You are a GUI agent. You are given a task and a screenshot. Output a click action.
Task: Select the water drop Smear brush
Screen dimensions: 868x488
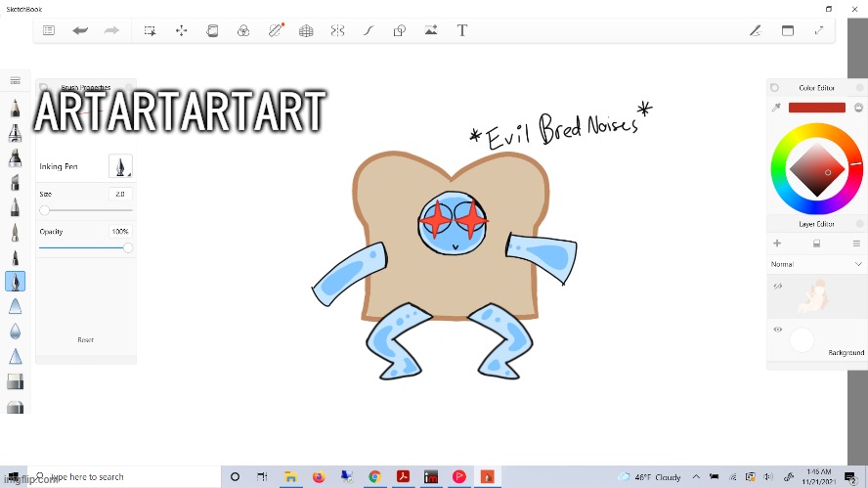coord(15,332)
